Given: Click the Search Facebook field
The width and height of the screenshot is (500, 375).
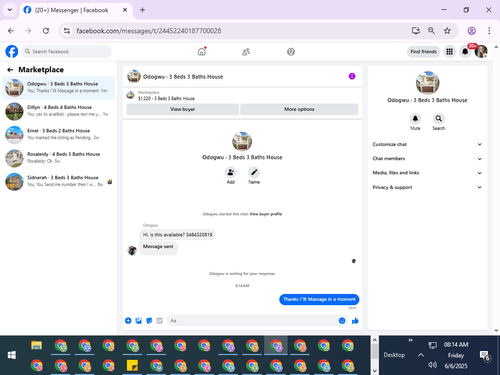Looking at the screenshot, I should click(67, 52).
